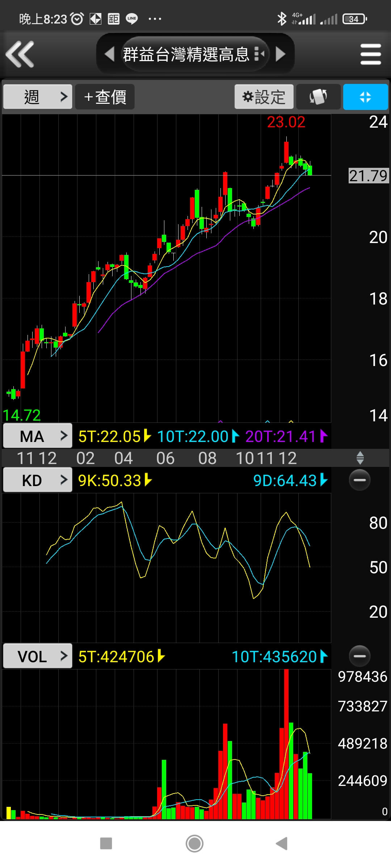This screenshot has height=868, width=391.
Task: Go to next stock with right arrow
Action: [281, 54]
